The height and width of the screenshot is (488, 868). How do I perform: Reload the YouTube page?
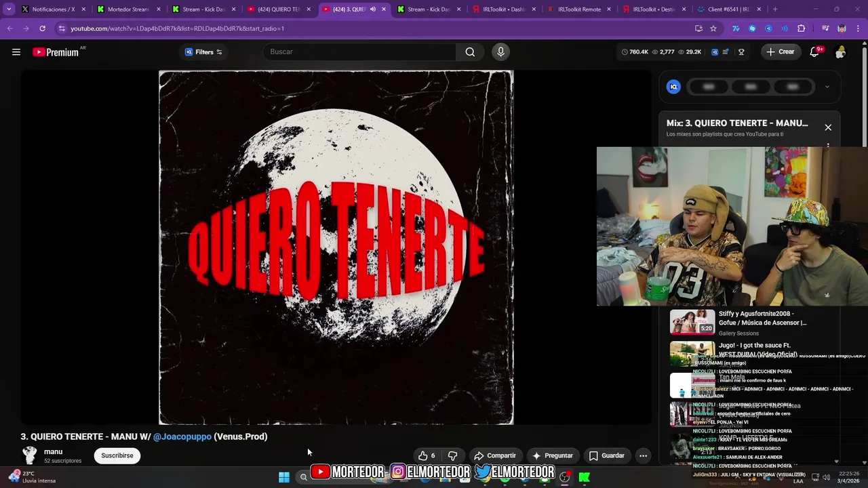(42, 28)
